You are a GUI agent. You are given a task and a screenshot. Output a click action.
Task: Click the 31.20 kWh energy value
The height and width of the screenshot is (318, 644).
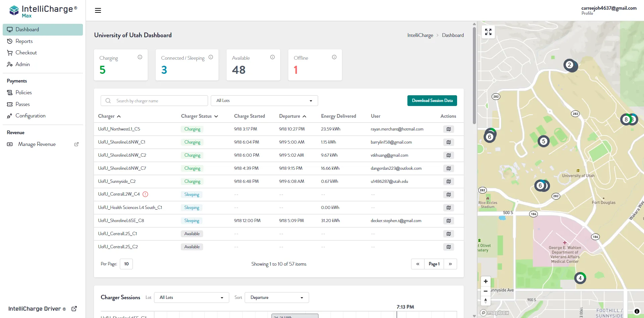point(330,221)
